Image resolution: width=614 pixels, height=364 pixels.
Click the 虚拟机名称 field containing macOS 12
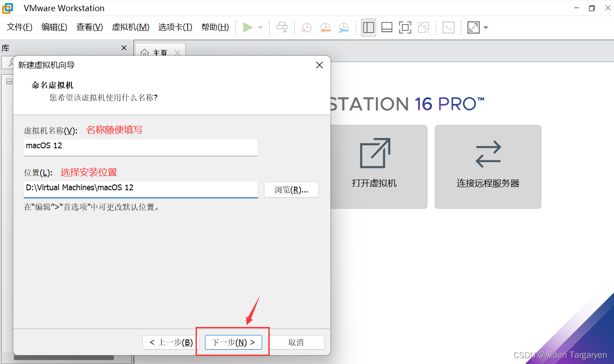click(141, 147)
